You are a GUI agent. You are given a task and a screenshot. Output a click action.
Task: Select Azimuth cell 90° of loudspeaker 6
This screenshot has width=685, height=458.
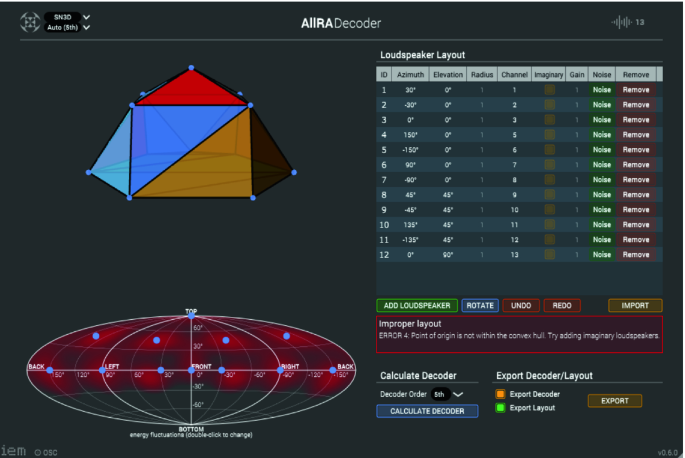(x=410, y=165)
